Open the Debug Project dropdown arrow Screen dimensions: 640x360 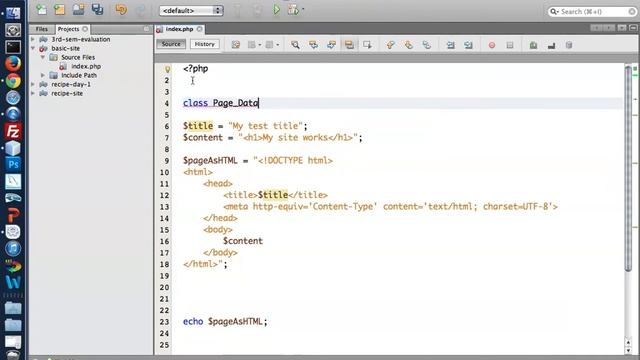click(x=303, y=9)
